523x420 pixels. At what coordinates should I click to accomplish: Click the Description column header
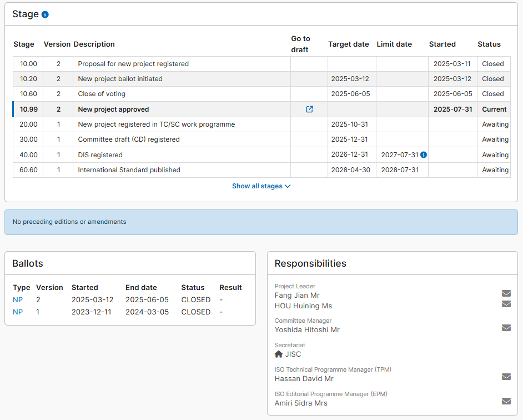tap(94, 44)
